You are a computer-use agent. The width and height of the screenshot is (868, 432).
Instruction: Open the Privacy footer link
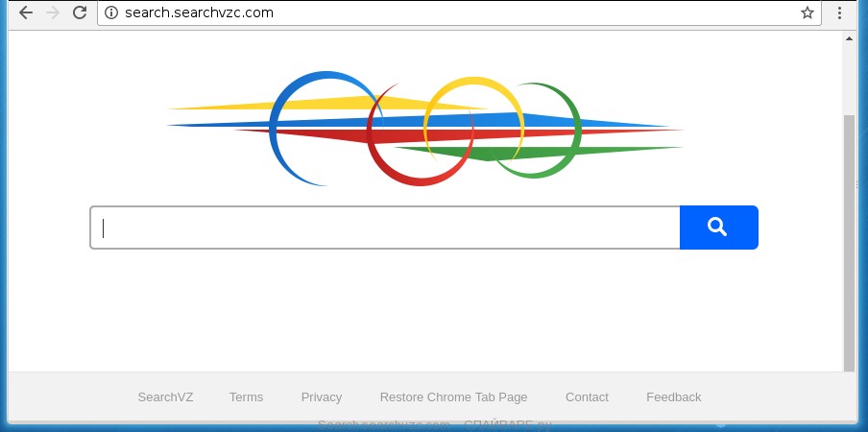coord(321,397)
